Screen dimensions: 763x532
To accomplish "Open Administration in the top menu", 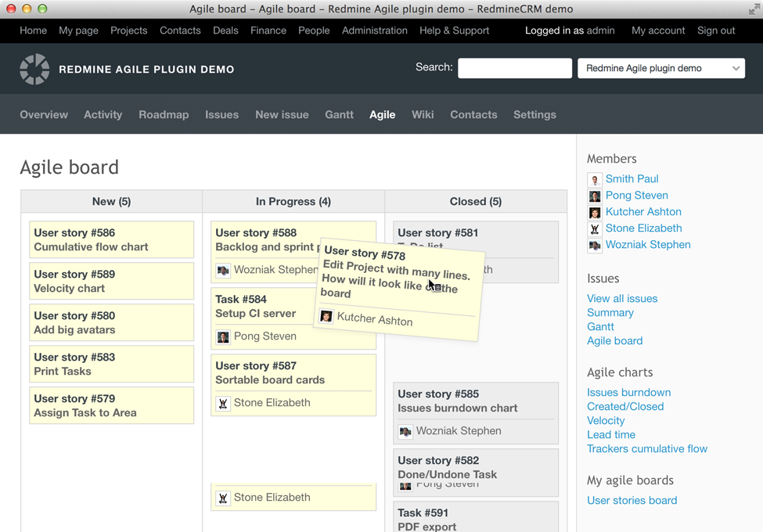I will 374,31.
